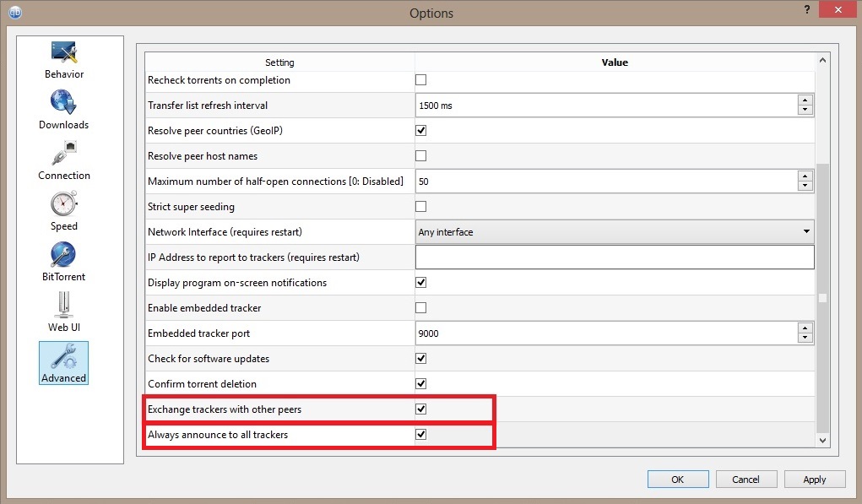Click the qBittorrent title bar icon
This screenshot has width=862, height=504.
tap(14, 13)
